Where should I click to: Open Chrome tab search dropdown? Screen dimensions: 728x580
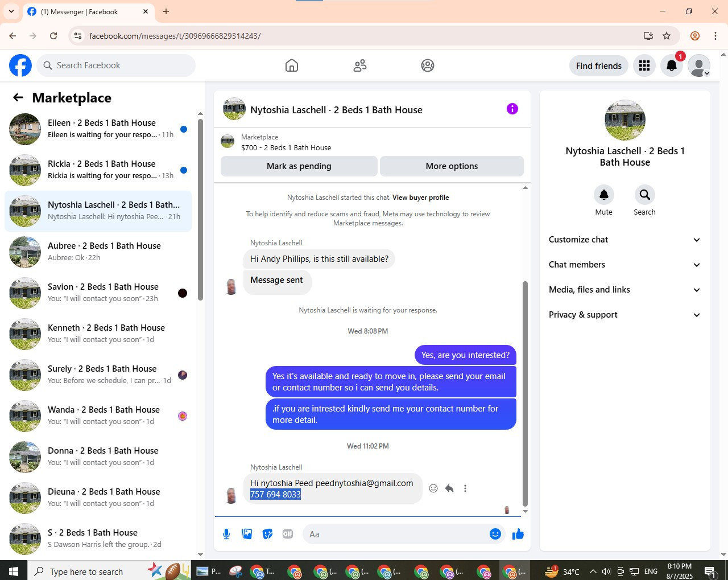click(x=11, y=11)
